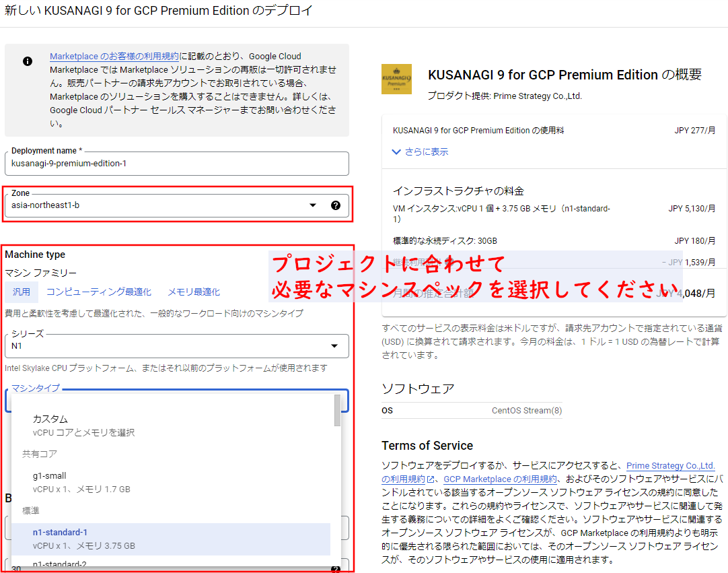
Task: Expand the Zone dropdown arrow
Action: click(x=313, y=205)
